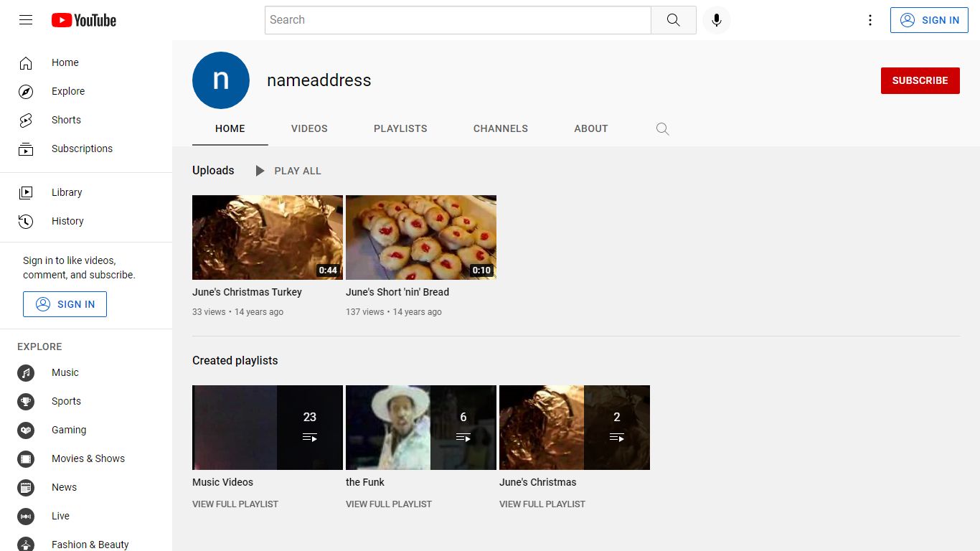Click the Music Videos playlist title
The height and width of the screenshot is (551, 980).
tap(222, 482)
